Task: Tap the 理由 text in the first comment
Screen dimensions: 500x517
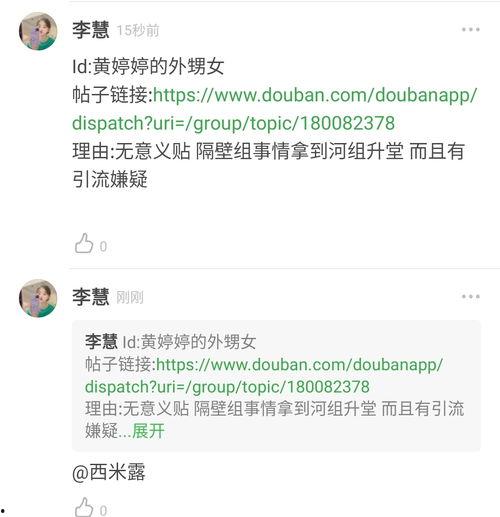Action: pyautogui.click(x=269, y=165)
